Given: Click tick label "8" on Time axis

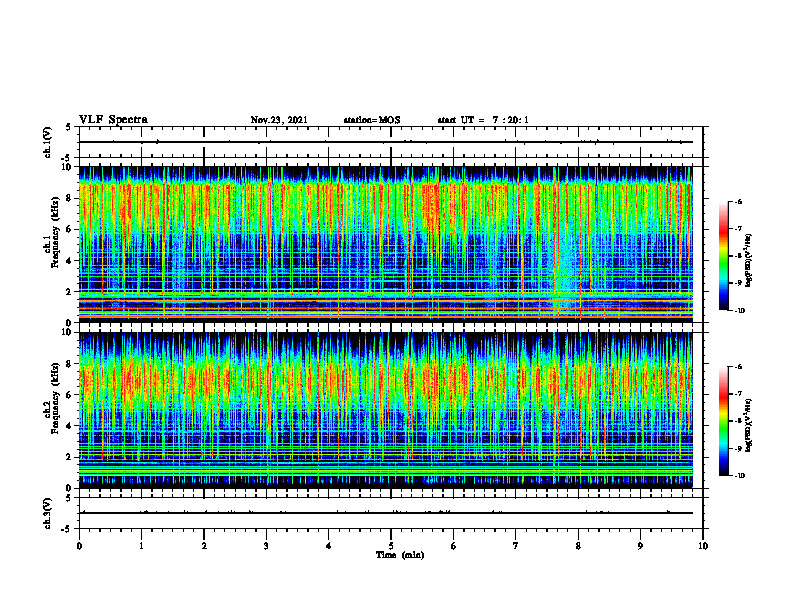Looking at the screenshot, I should (578, 546).
